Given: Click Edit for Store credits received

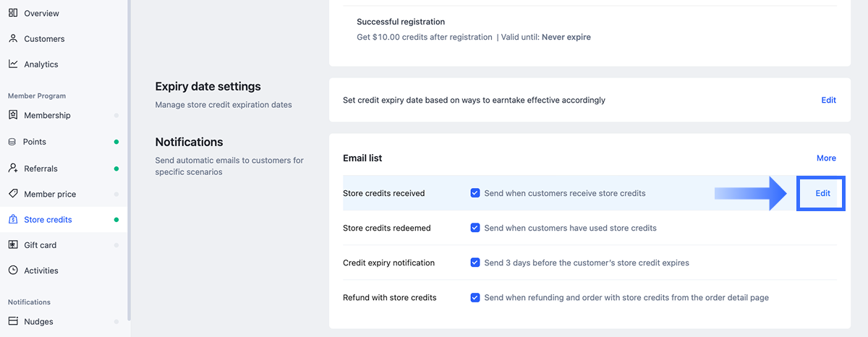Looking at the screenshot, I should [x=822, y=193].
